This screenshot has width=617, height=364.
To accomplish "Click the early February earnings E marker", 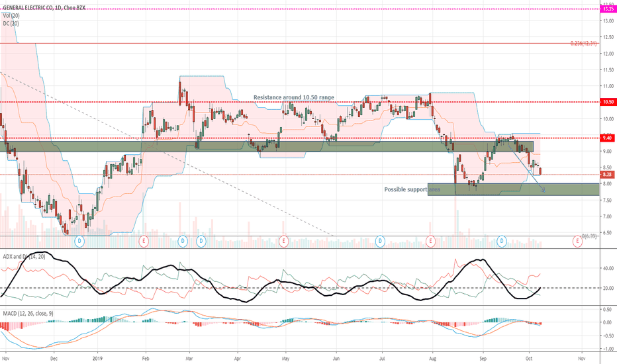I will (144, 241).
